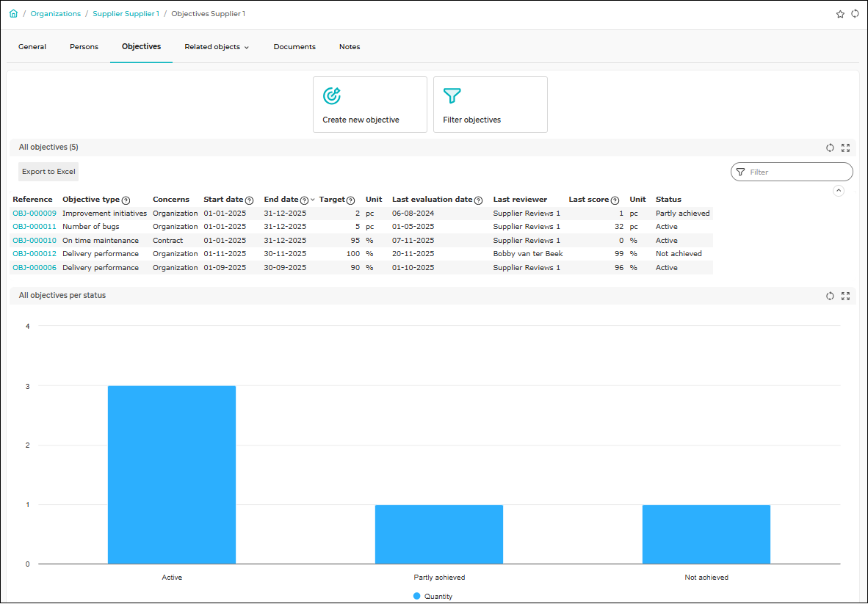Show help for Target column
The height and width of the screenshot is (604, 868).
[x=350, y=200]
